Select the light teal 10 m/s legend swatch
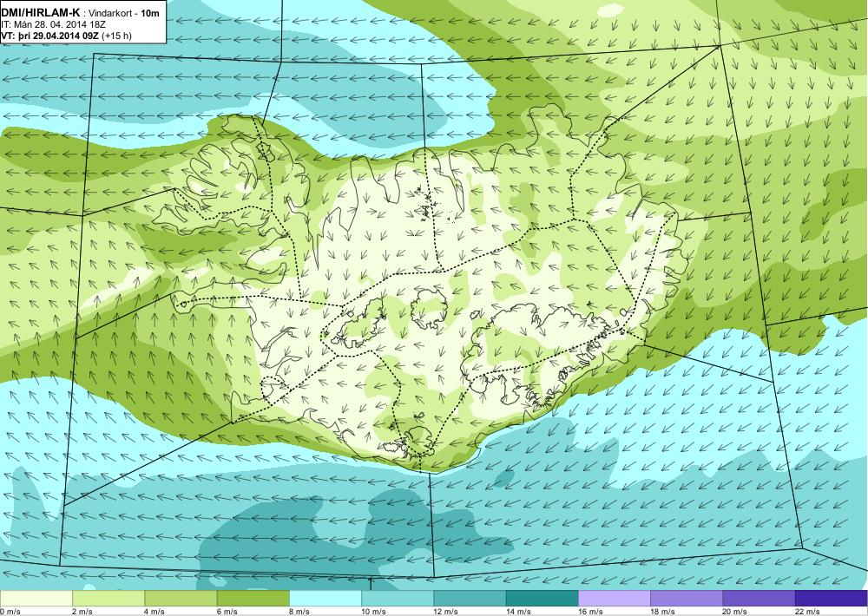The width and height of the screenshot is (868, 616). click(x=398, y=599)
